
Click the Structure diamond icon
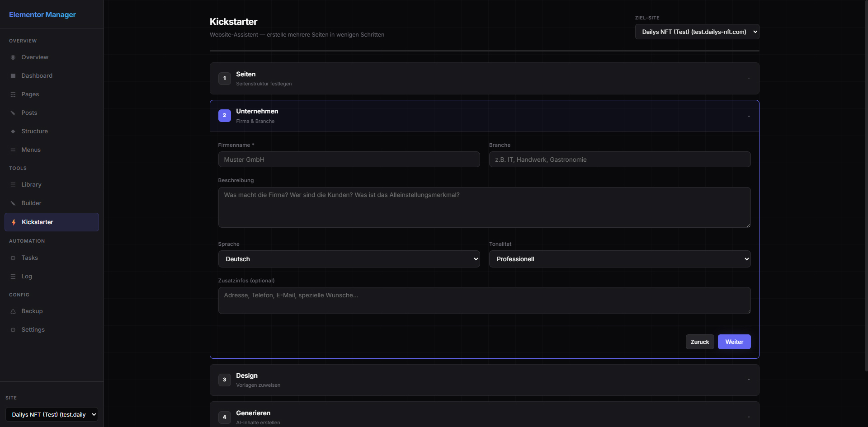tap(13, 131)
